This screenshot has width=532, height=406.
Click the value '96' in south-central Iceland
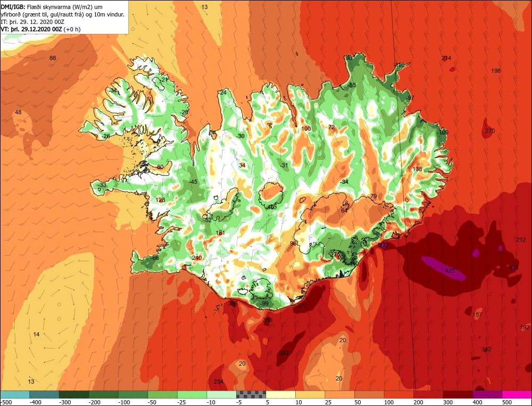[x=293, y=244]
